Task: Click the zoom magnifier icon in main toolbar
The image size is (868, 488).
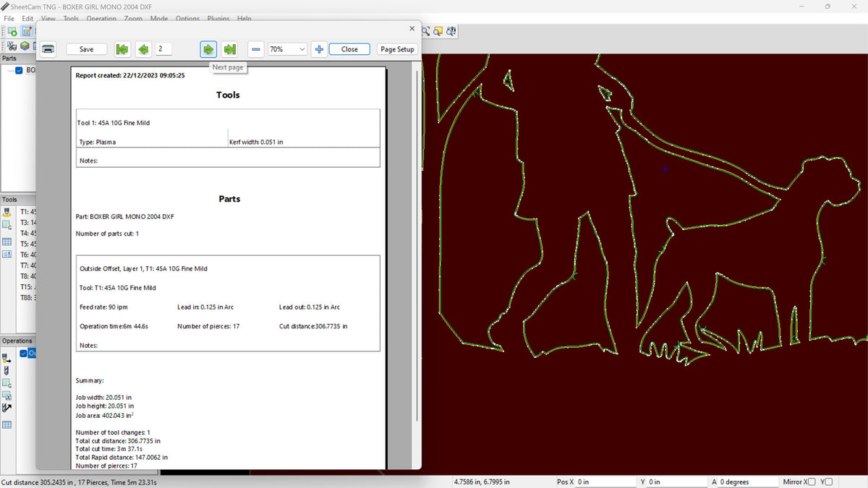Action: (x=425, y=31)
